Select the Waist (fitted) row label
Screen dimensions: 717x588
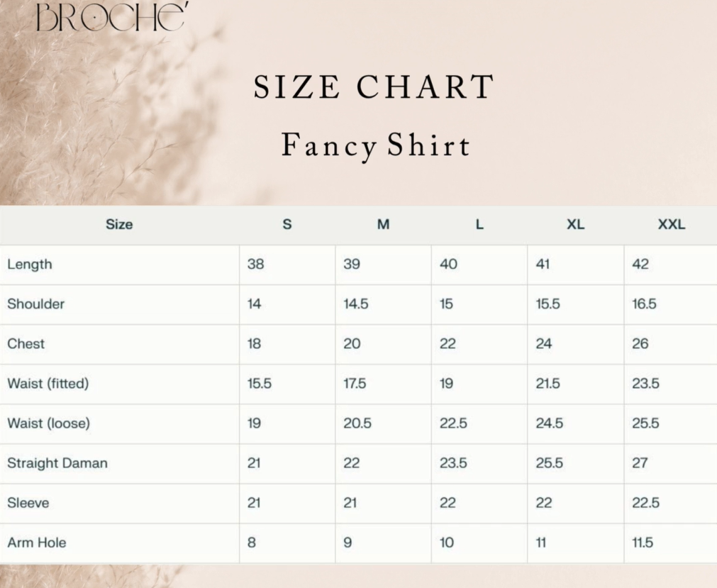point(48,384)
